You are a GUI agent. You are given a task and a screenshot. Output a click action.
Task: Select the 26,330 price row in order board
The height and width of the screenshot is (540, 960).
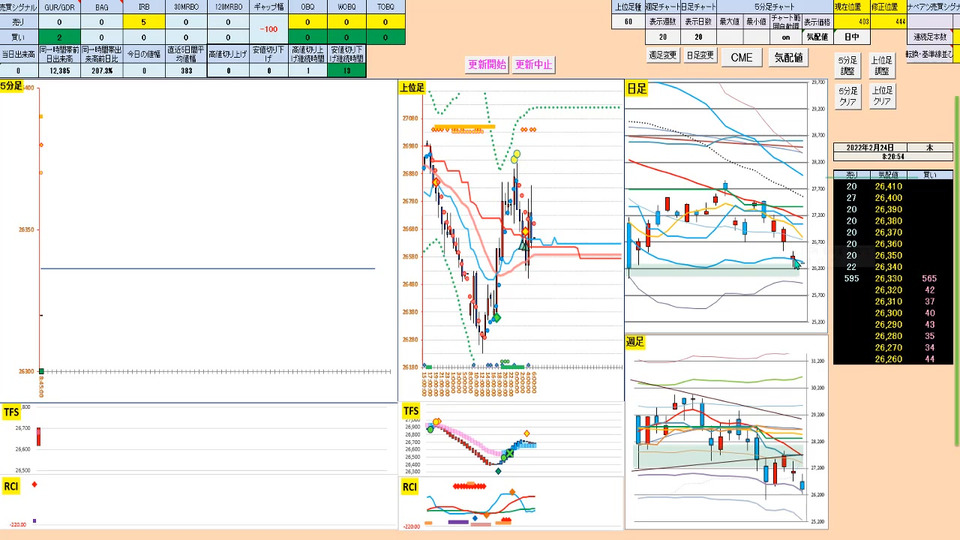point(893,279)
